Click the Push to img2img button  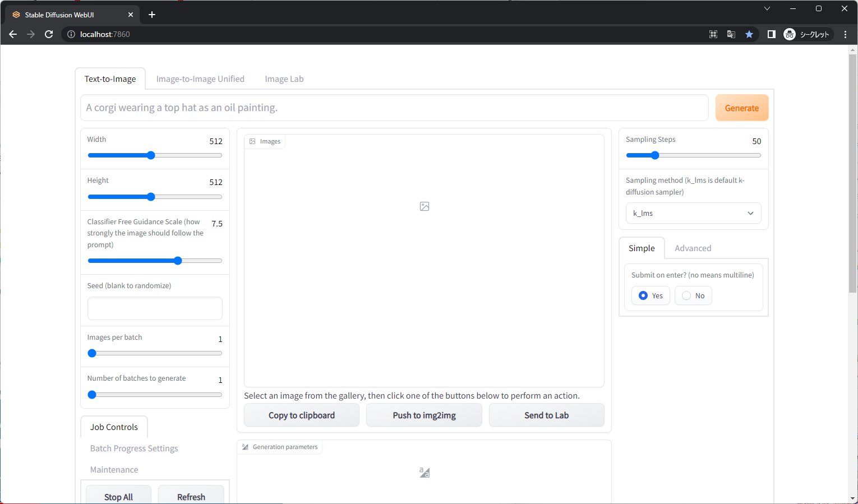pos(424,415)
